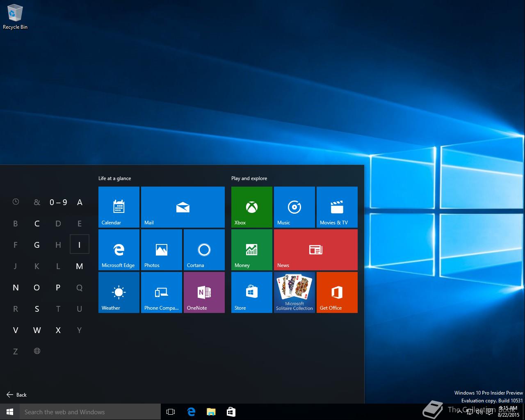The image size is (525, 420).
Task: Open the Movies & TV tile
Action: click(337, 207)
